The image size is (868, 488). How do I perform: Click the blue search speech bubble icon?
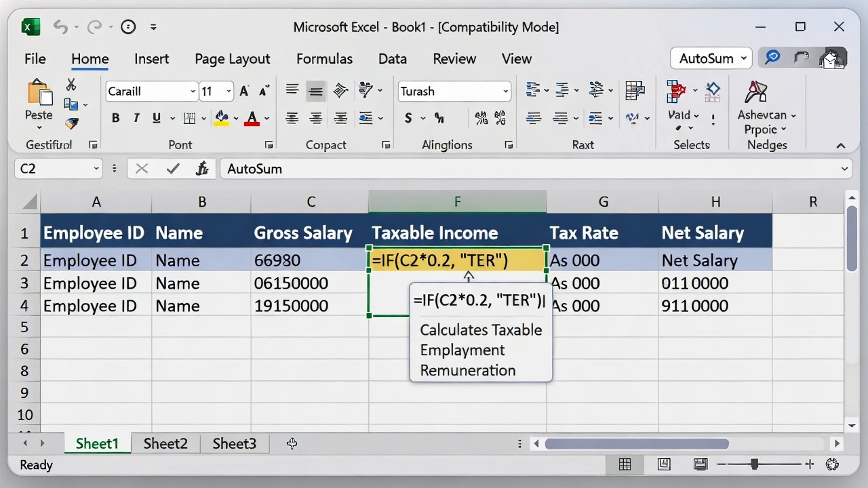tap(772, 58)
